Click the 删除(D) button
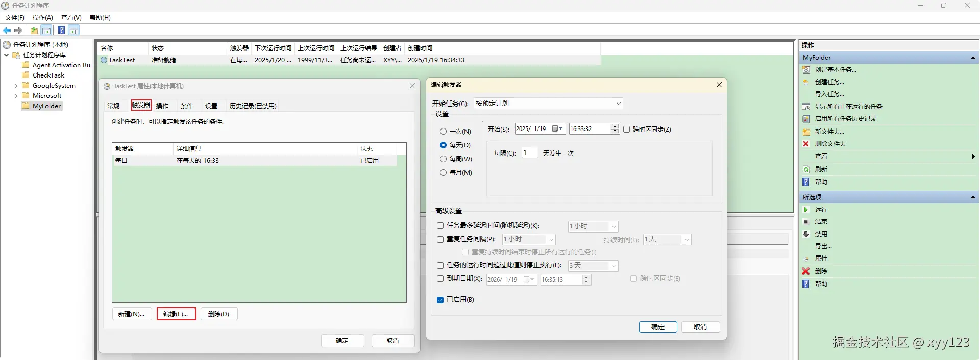This screenshot has height=360, width=980. 219,314
